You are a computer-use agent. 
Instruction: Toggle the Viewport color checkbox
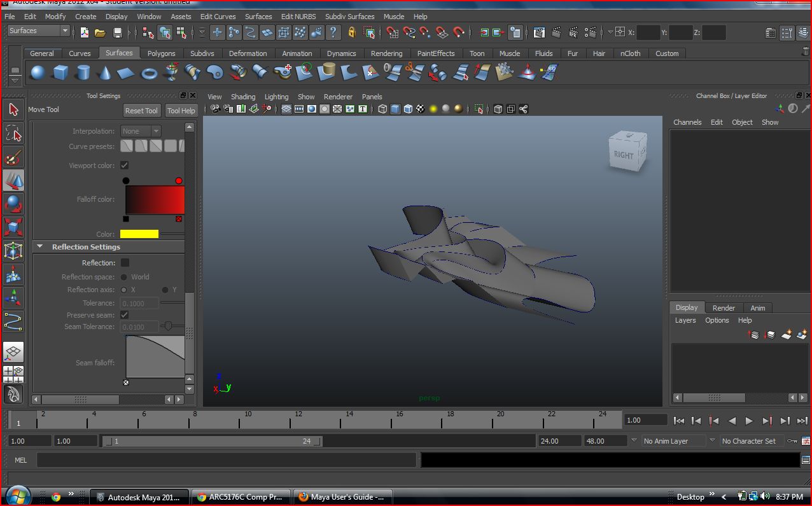coord(125,165)
